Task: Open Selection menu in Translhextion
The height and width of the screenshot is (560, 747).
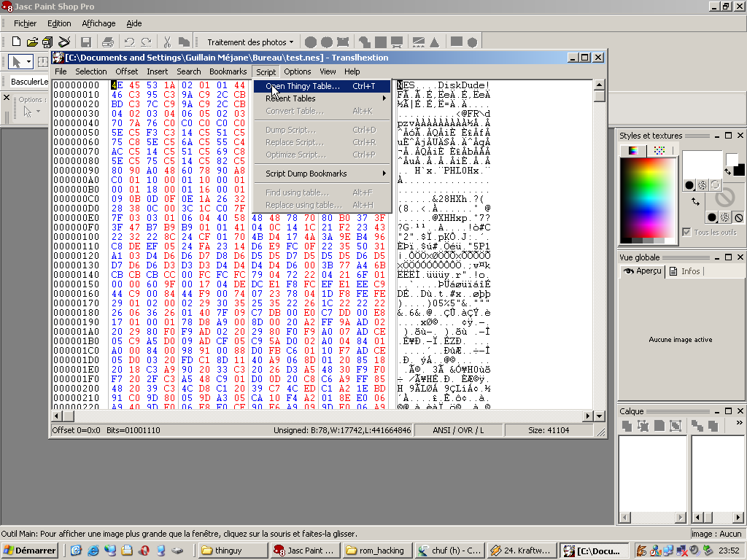Action: coord(91,71)
